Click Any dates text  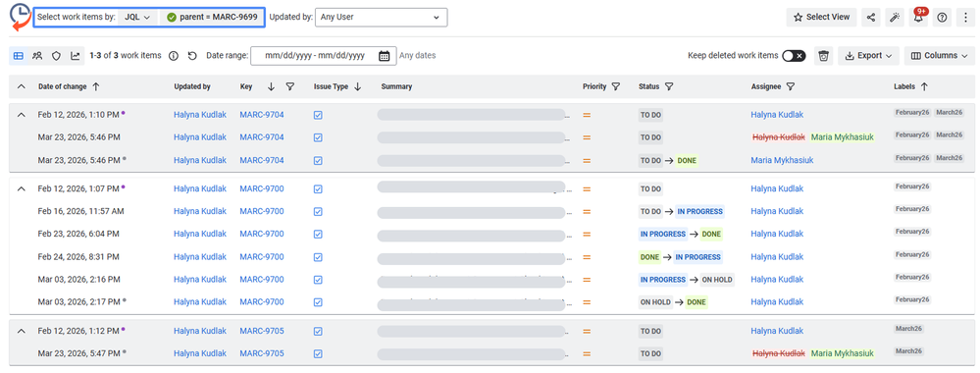(x=418, y=56)
